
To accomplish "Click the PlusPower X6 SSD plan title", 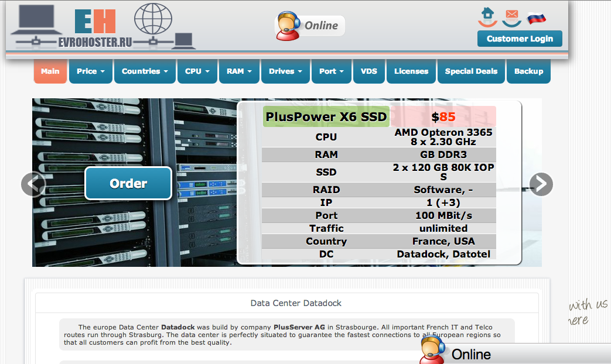I will [x=326, y=116].
